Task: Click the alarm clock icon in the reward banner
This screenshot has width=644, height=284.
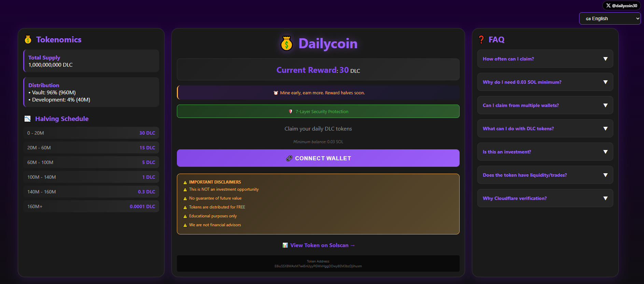Action: [276, 93]
